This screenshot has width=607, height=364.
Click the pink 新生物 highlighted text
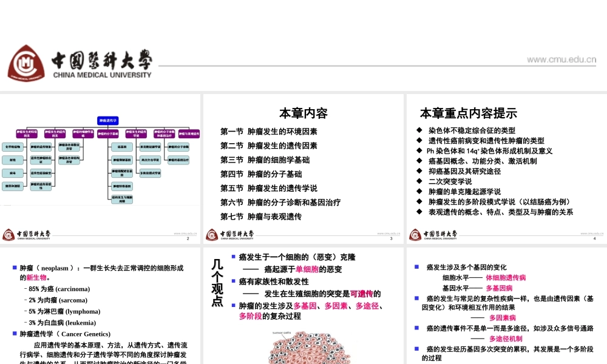click(x=35, y=277)
